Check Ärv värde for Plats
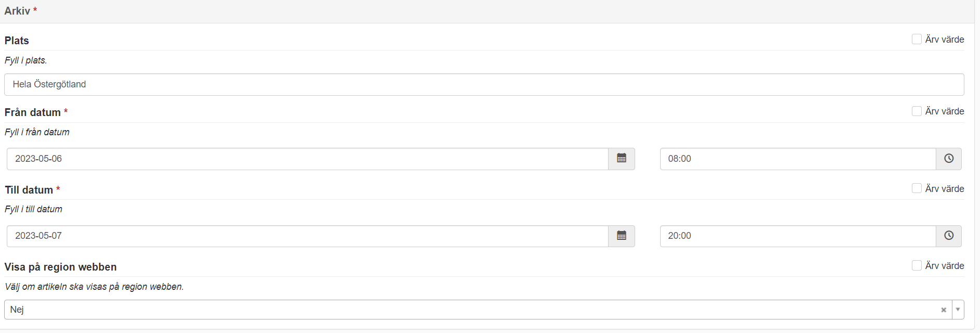Viewport: 980px width, 333px height. pos(917,39)
